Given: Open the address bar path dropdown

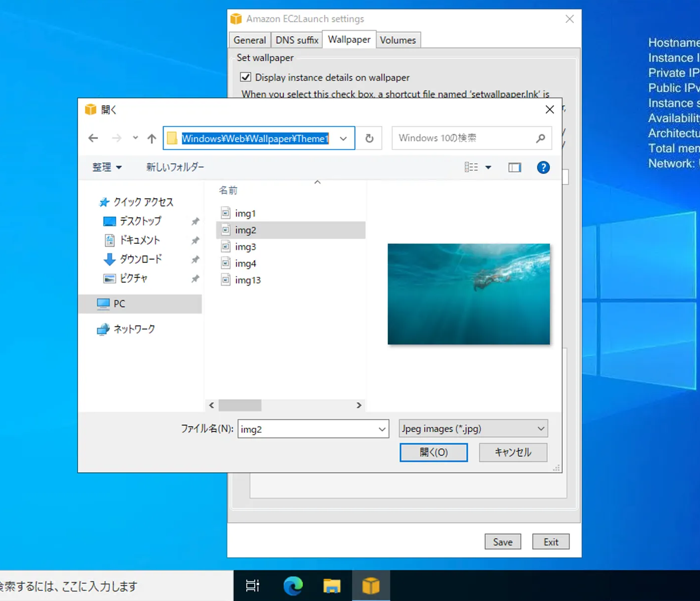Looking at the screenshot, I should tap(343, 138).
